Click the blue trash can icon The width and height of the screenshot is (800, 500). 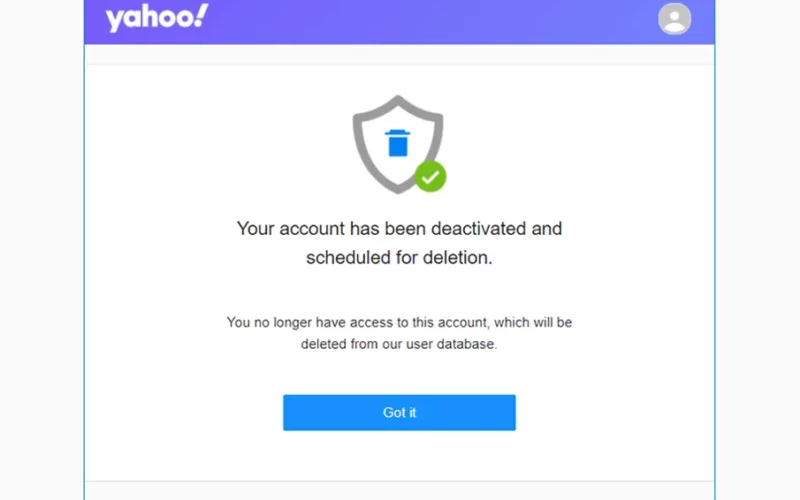click(x=397, y=143)
